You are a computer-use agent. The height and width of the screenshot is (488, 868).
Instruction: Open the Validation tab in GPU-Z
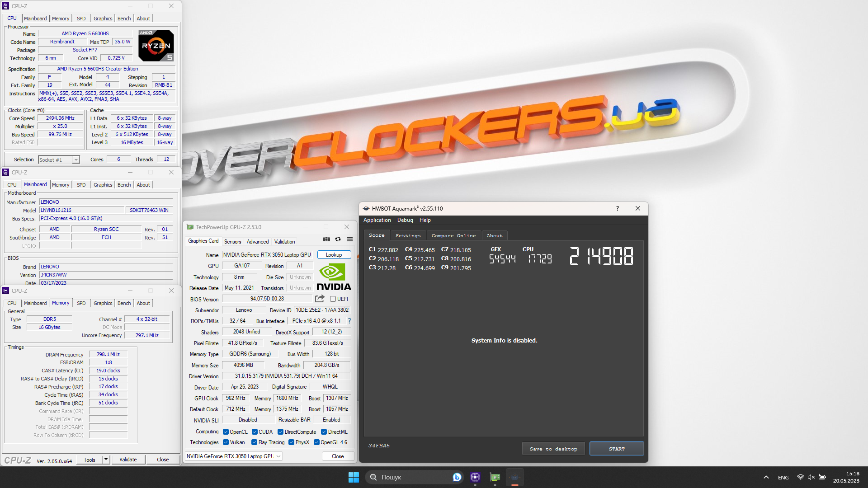[284, 242]
